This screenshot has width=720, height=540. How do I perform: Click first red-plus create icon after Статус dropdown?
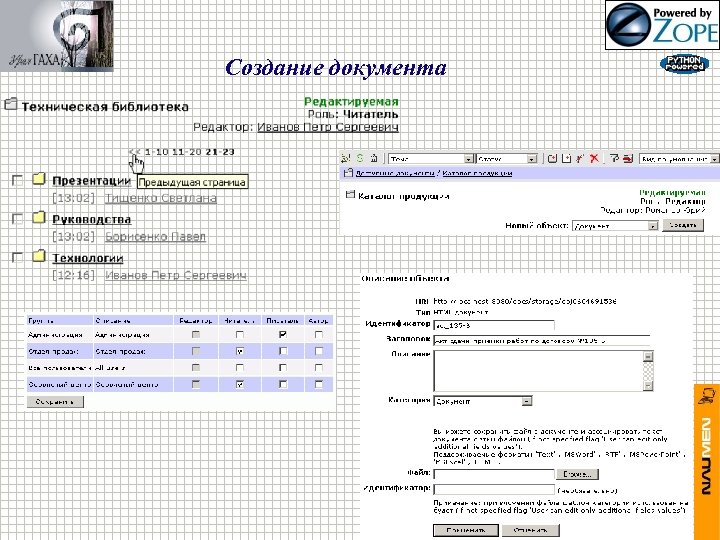(552, 158)
